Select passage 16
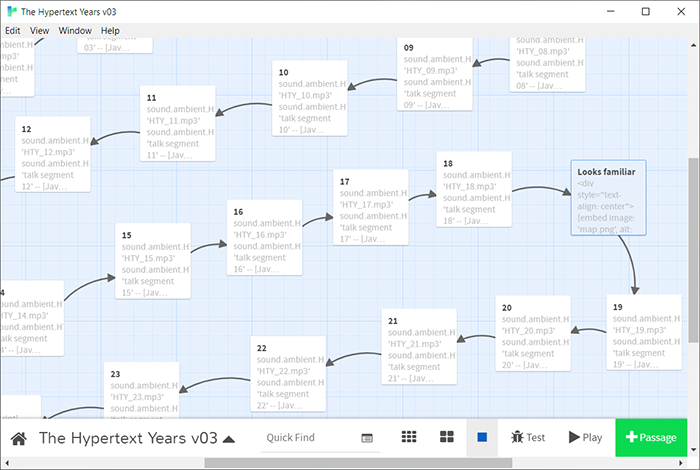This screenshot has width=700, height=470. click(264, 237)
